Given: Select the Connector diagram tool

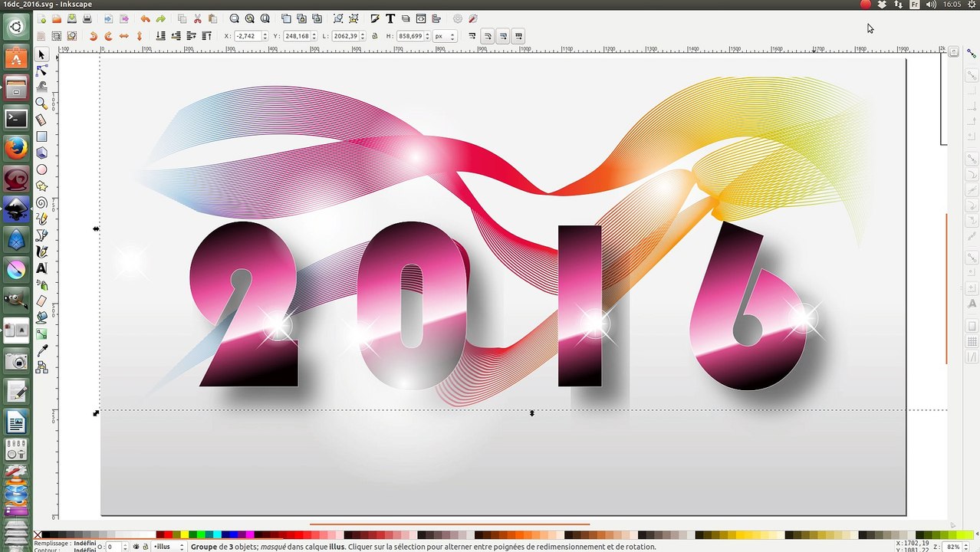Looking at the screenshot, I should click(41, 367).
